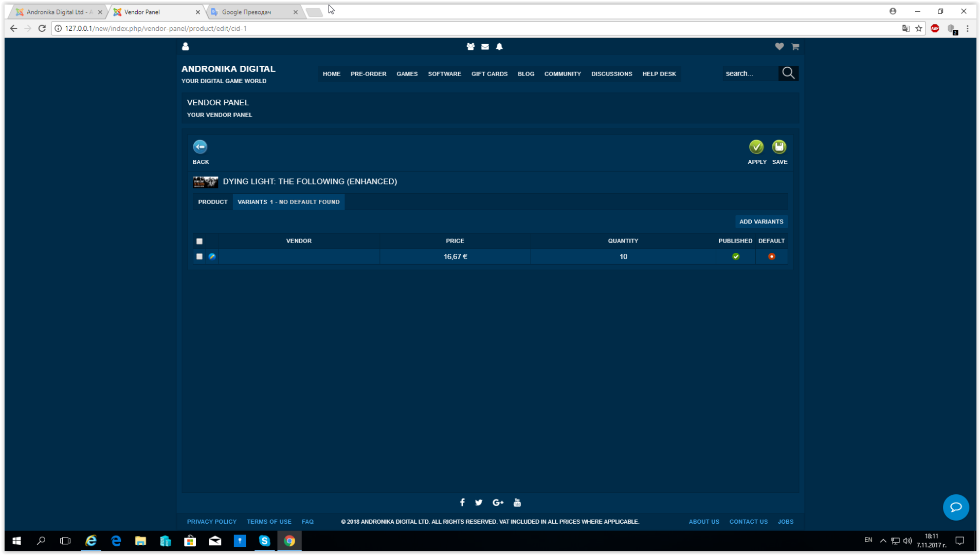The image size is (980, 555).
Task: Sort by the Price column header
Action: point(455,241)
